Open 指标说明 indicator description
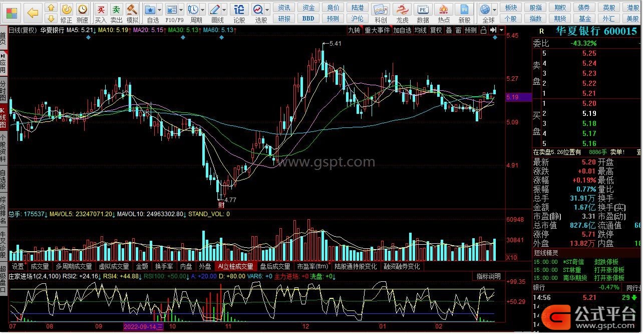The width and height of the screenshot is (644, 334). 488,276
